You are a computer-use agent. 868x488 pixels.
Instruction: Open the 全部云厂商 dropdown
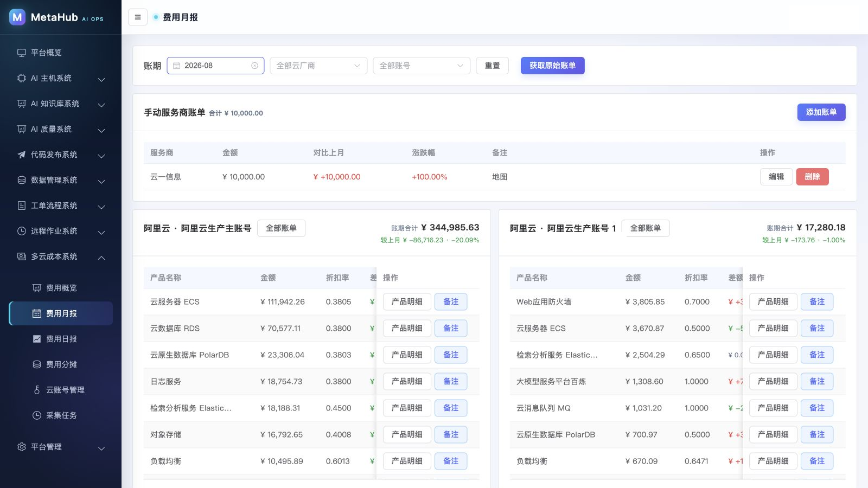[x=318, y=66]
